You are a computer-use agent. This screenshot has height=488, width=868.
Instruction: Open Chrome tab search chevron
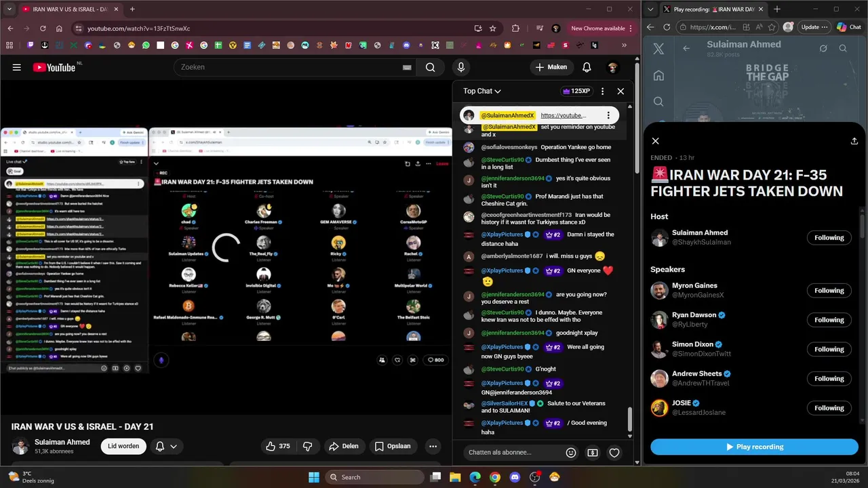tap(9, 9)
